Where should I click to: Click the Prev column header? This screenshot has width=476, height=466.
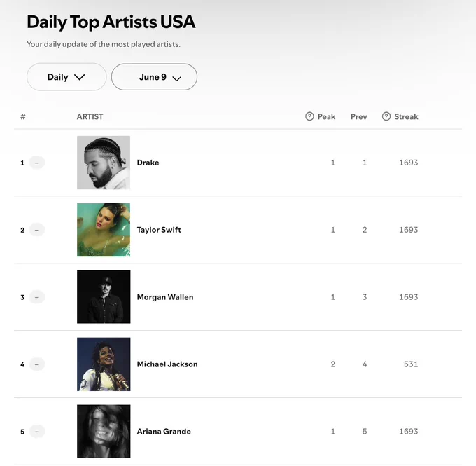[x=359, y=117]
